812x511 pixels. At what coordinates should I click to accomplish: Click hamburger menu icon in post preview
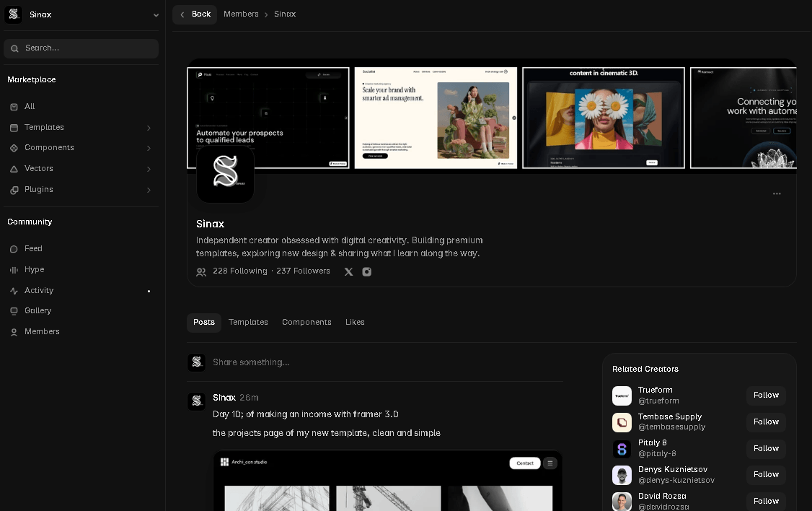pyautogui.click(x=550, y=463)
